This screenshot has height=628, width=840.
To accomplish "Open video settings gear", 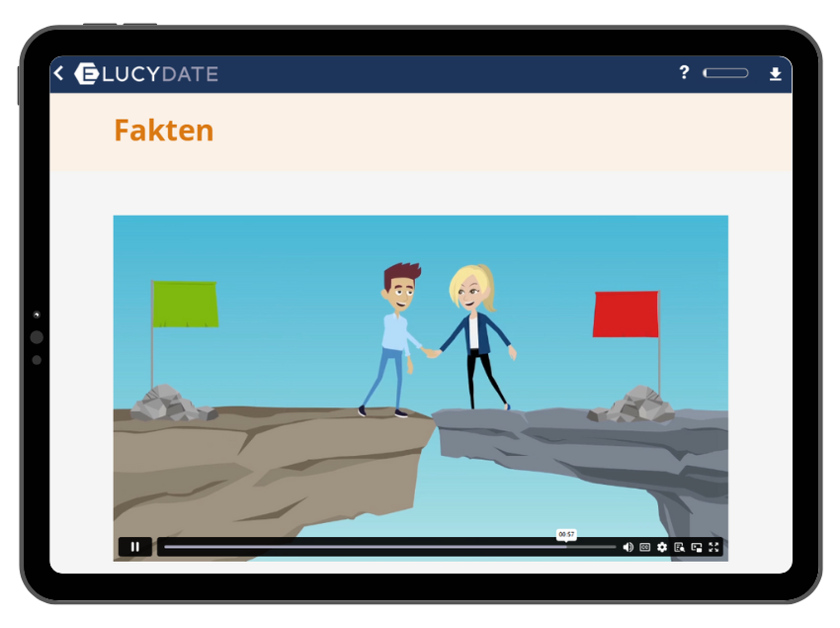I will pyautogui.click(x=662, y=547).
